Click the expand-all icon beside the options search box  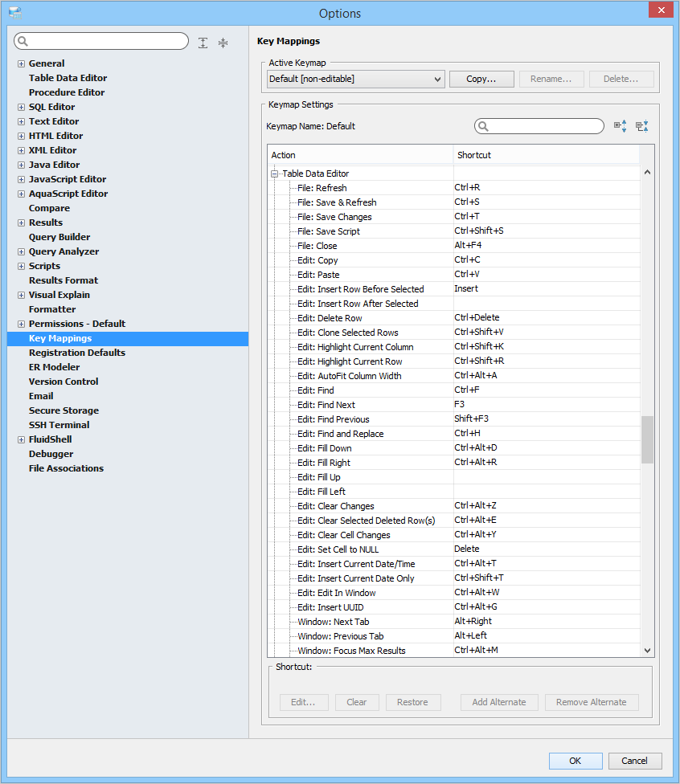pos(203,43)
